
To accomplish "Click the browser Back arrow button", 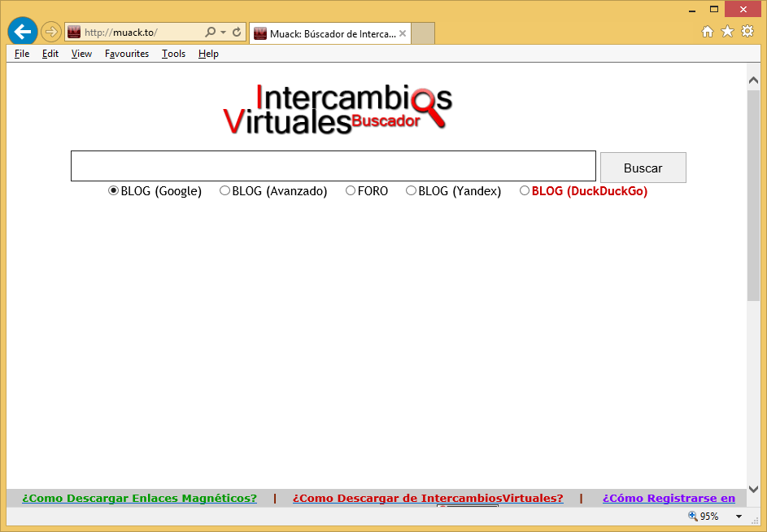I will 22,32.
